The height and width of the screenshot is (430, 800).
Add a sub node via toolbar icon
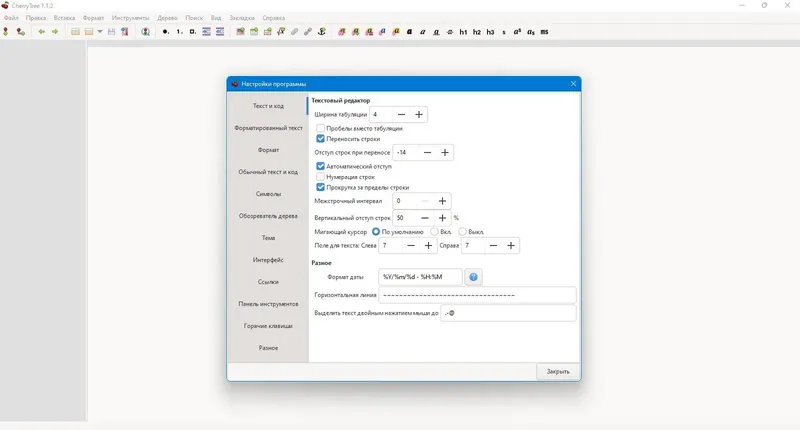pos(20,32)
